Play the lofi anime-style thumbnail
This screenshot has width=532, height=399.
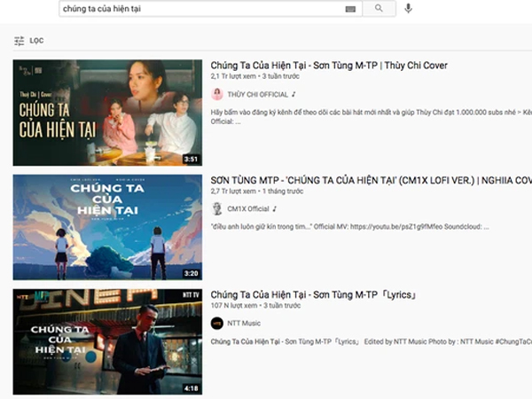[x=107, y=227]
